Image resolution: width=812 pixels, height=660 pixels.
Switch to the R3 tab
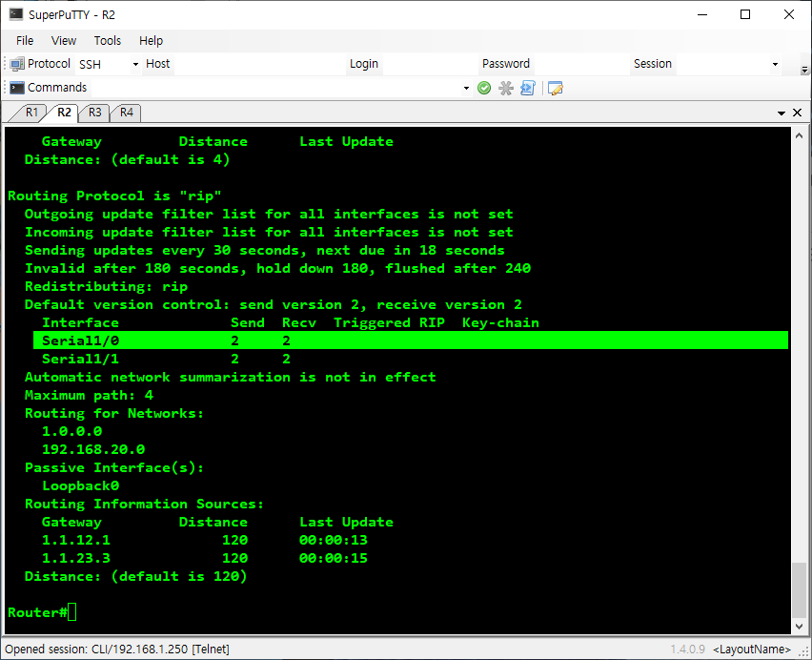point(94,113)
